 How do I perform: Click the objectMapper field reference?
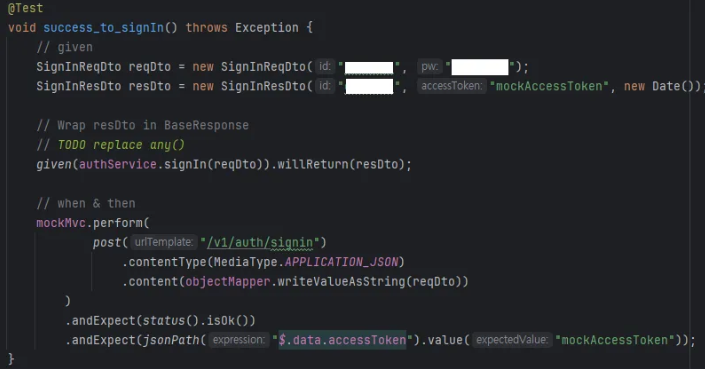coord(228,282)
